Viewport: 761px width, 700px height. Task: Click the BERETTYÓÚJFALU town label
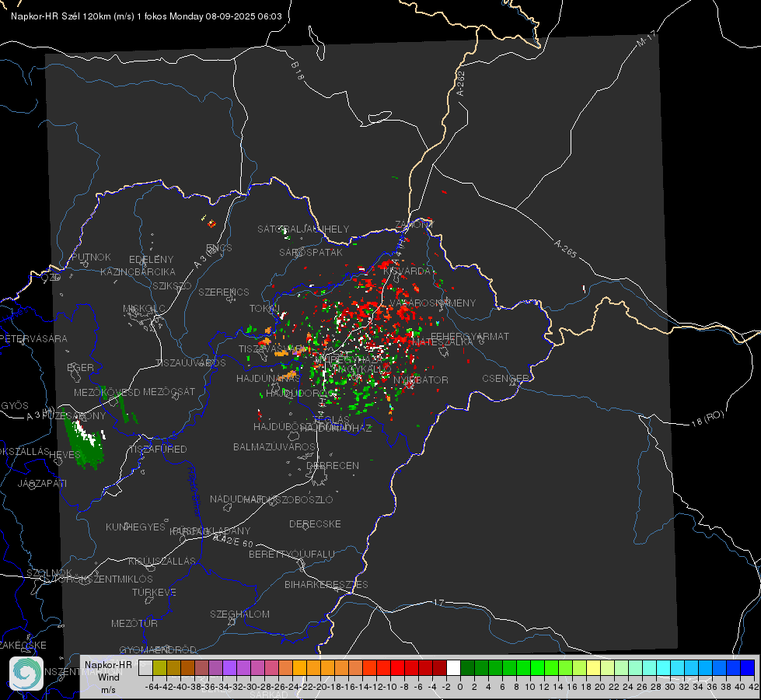(x=291, y=554)
